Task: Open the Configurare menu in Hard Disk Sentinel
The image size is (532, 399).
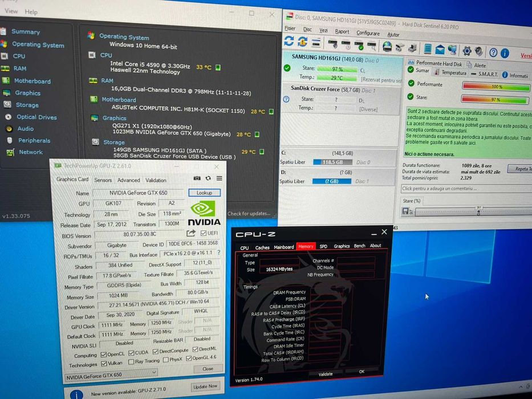Action: coord(368,33)
